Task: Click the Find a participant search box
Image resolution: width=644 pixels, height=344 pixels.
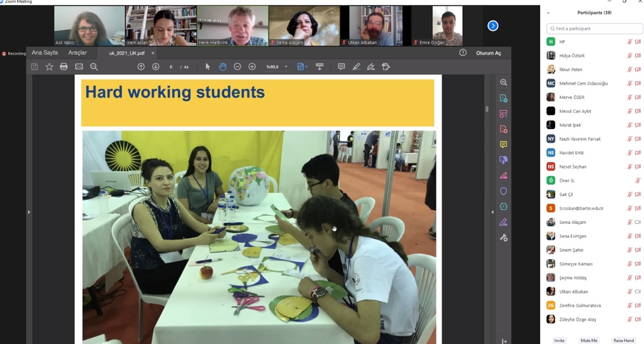Action: [594, 28]
